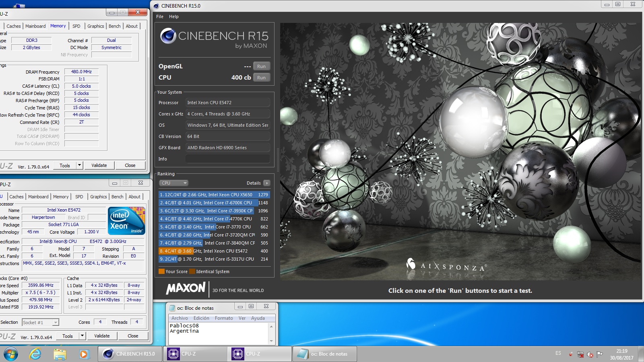Switch to Caches tab in lower CPU-Z
This screenshot has width=644, height=362.
click(x=17, y=197)
